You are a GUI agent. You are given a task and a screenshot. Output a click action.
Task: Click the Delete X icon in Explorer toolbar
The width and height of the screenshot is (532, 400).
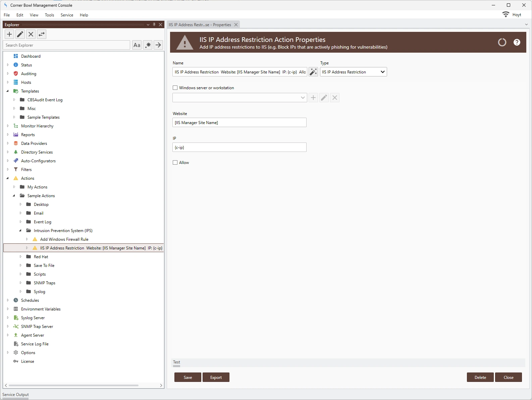[31, 34]
